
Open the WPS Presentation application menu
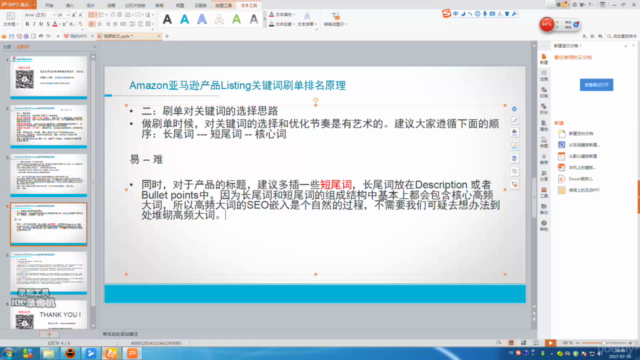pyautogui.click(x=18, y=4)
